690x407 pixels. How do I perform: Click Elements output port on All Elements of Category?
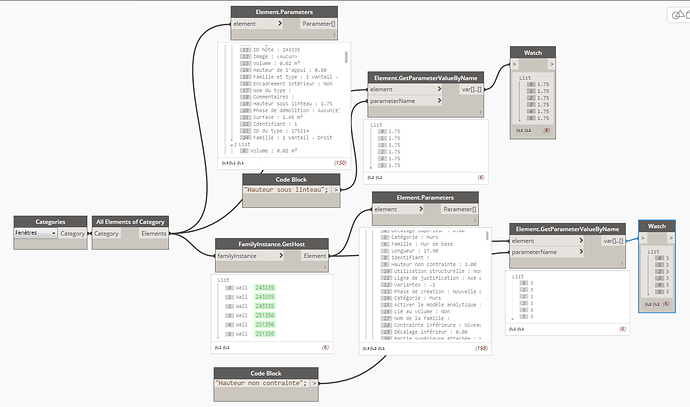(x=154, y=234)
